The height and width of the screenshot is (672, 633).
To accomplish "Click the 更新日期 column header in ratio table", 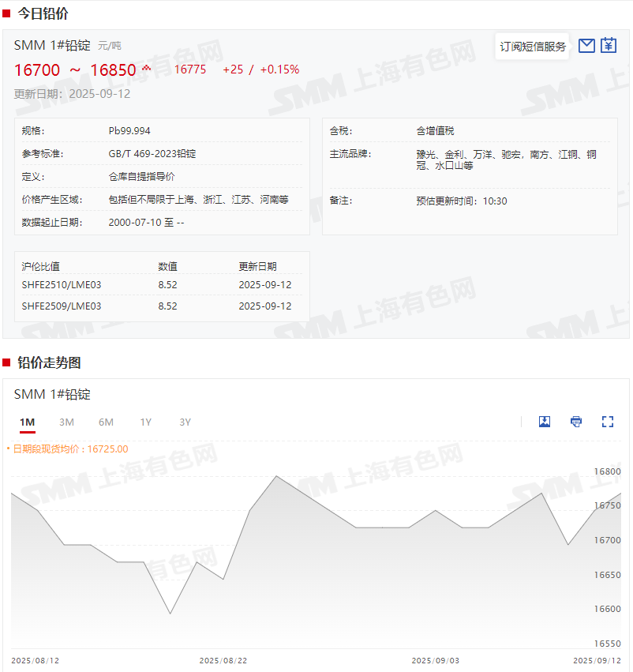I will tap(257, 267).
